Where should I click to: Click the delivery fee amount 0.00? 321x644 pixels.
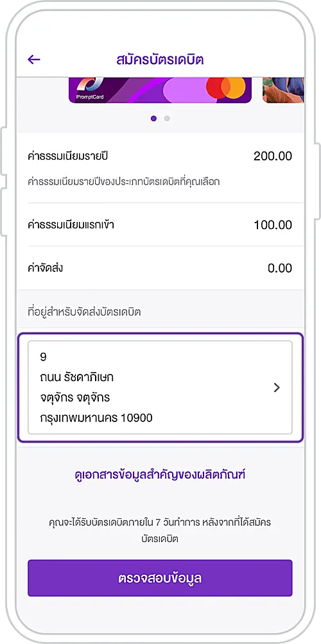click(x=280, y=268)
